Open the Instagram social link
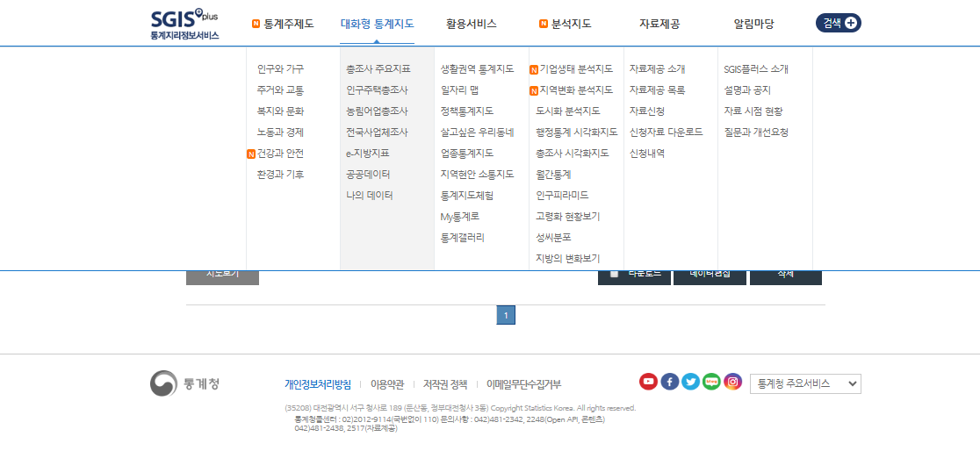The image size is (980, 451). [732, 382]
